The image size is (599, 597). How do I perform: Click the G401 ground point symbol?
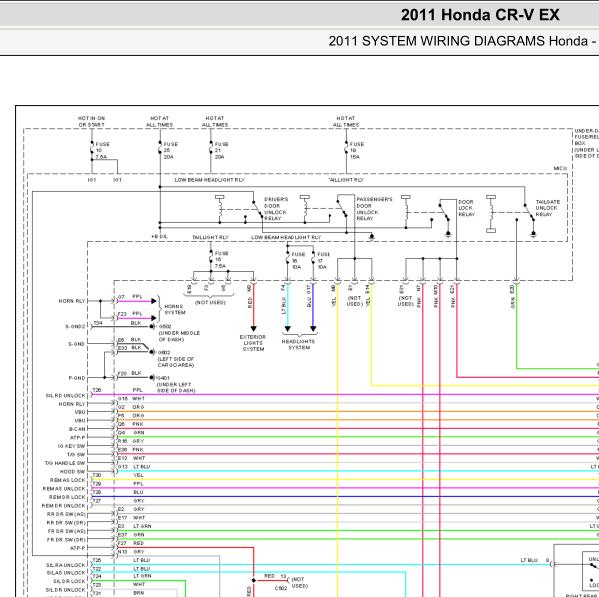coord(152,377)
